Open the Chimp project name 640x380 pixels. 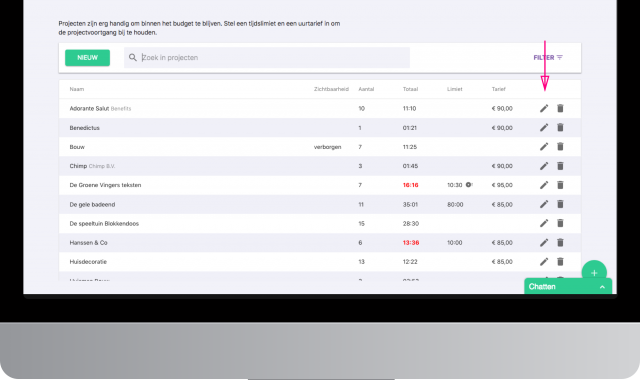(x=78, y=166)
